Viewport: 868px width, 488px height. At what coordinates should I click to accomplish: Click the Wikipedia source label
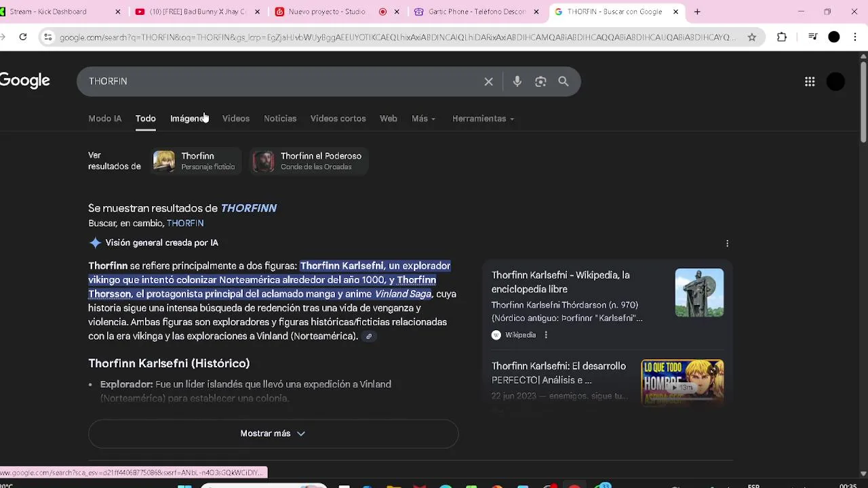point(520,335)
